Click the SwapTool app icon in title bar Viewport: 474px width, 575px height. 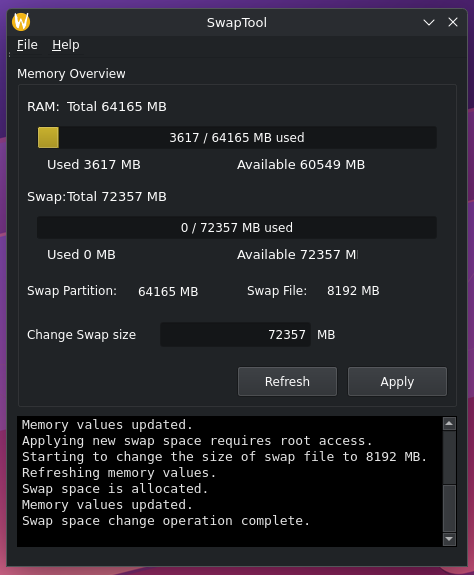pyautogui.click(x=21, y=22)
